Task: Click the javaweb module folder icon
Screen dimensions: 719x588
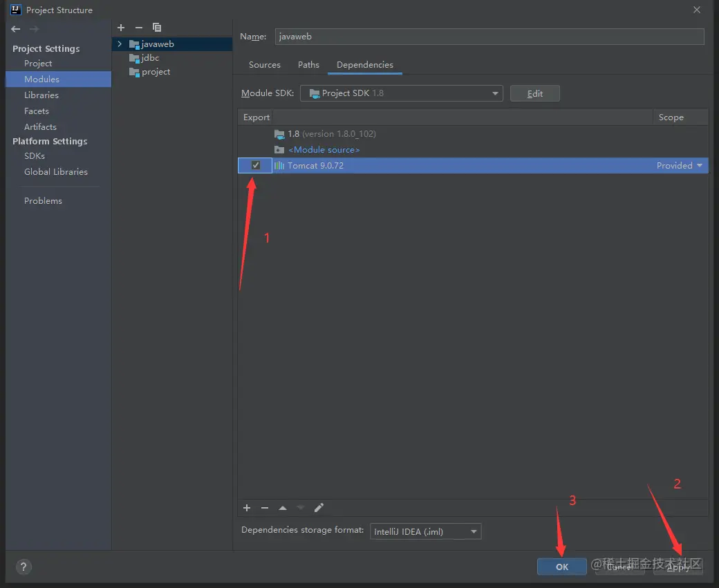Action: 134,44
